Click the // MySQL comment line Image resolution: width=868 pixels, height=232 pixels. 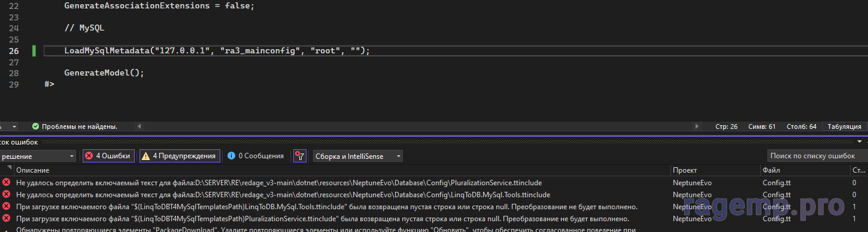(84, 28)
